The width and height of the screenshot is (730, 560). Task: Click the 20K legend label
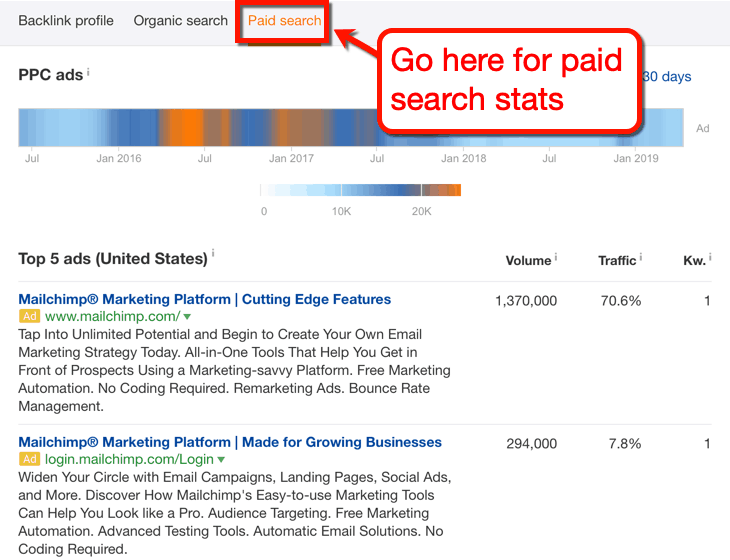coord(421,212)
